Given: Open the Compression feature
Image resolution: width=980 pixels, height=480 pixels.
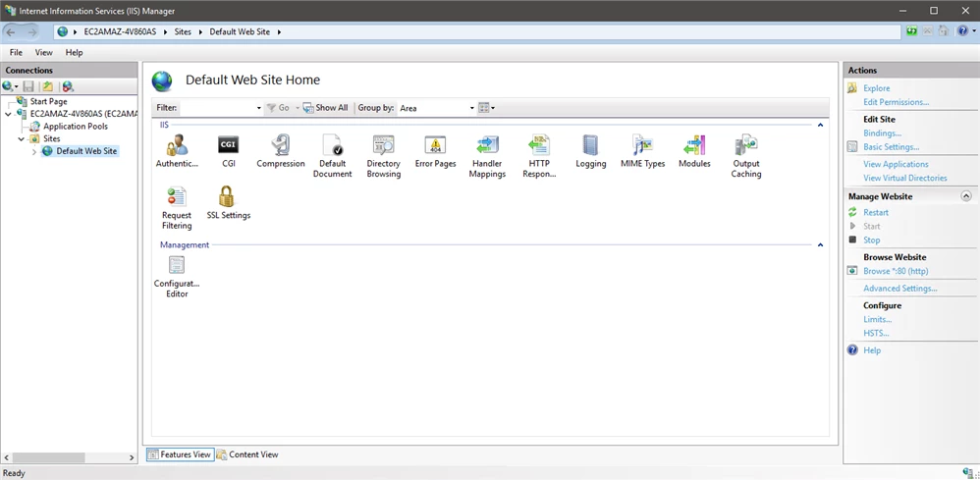Looking at the screenshot, I should pyautogui.click(x=281, y=152).
